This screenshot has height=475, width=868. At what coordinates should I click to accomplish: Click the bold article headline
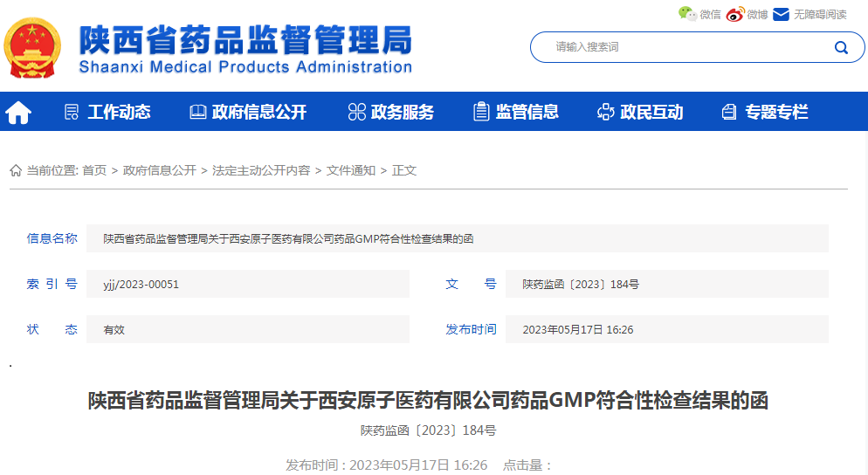tap(428, 400)
